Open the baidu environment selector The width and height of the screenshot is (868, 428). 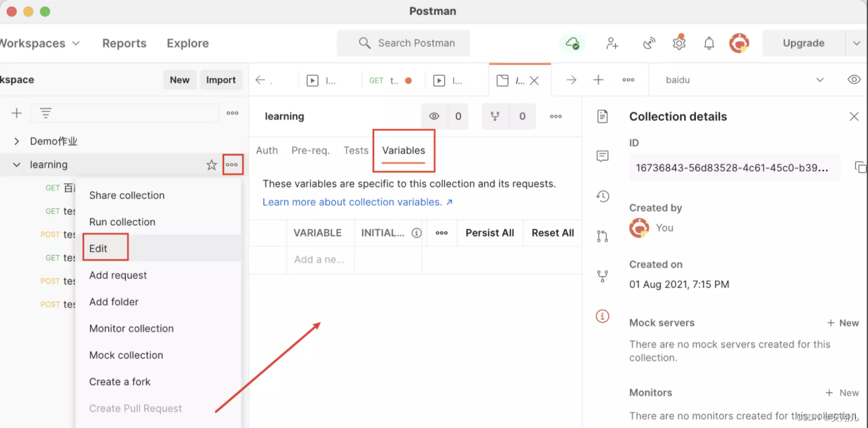pos(745,80)
